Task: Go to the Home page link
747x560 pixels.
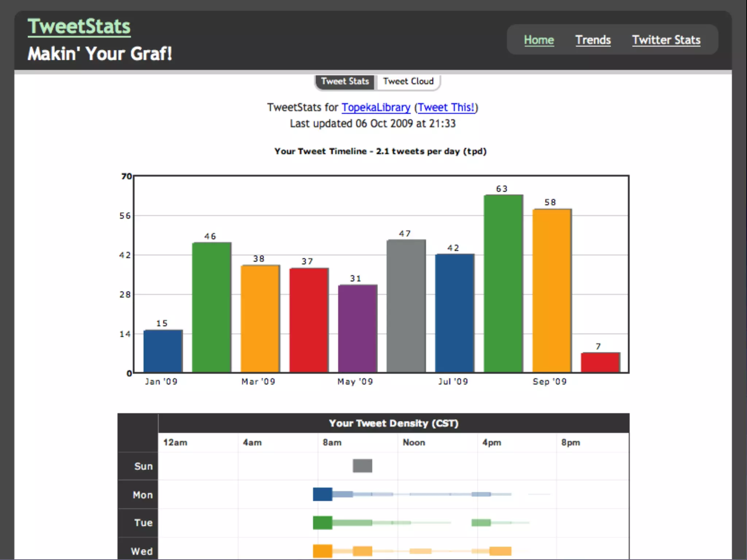Action: coord(539,40)
